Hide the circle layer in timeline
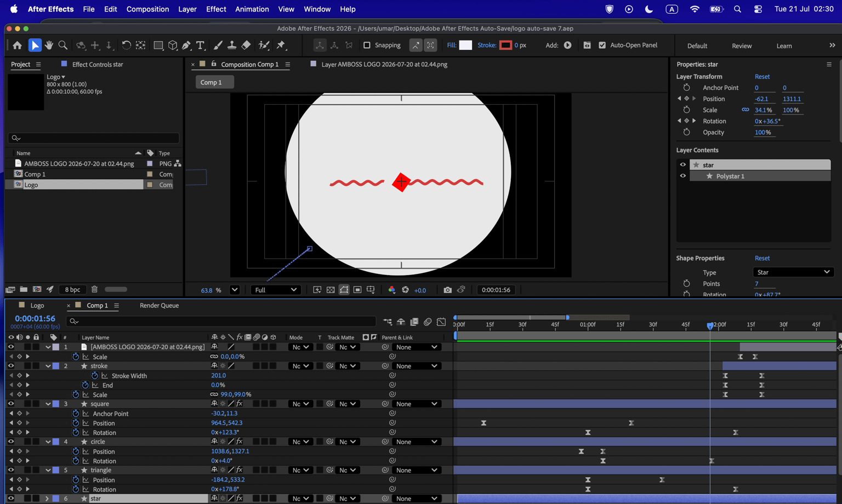This screenshot has width=842, height=504. (10, 442)
